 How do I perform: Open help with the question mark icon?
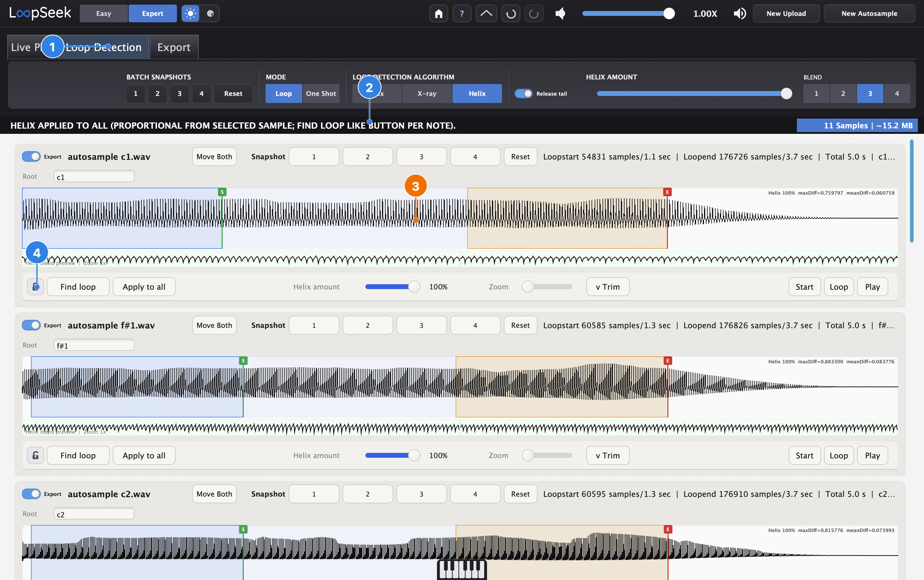click(462, 13)
